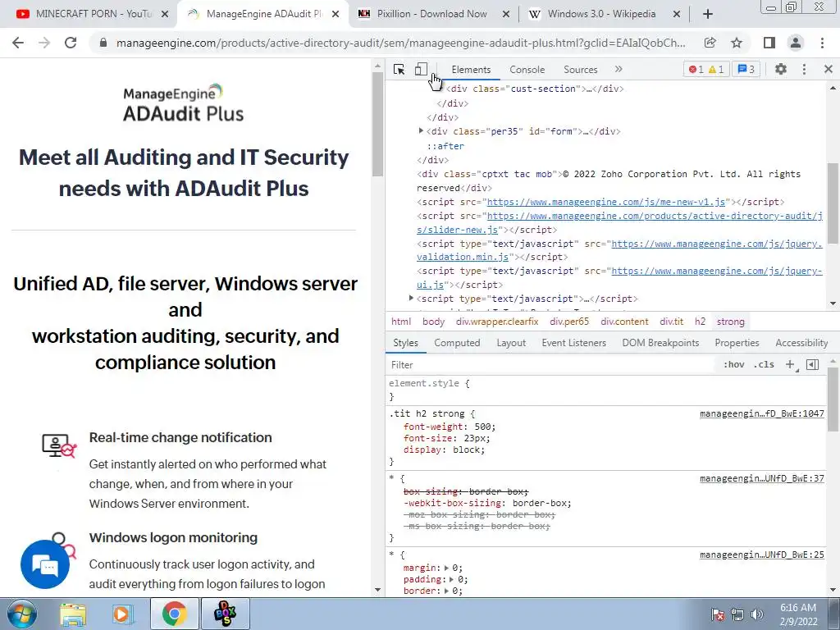Open DevTools settings gear

(x=781, y=69)
